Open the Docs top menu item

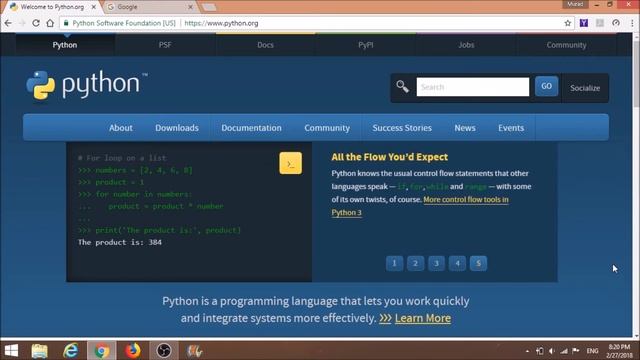(x=265, y=45)
